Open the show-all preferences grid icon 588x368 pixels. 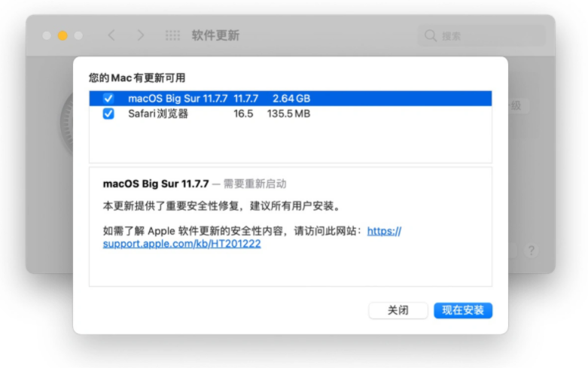(x=173, y=35)
